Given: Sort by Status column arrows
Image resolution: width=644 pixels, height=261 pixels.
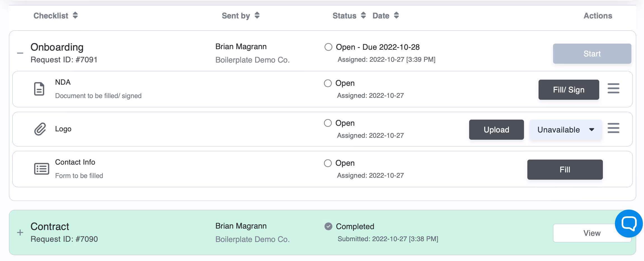Looking at the screenshot, I should point(363,15).
